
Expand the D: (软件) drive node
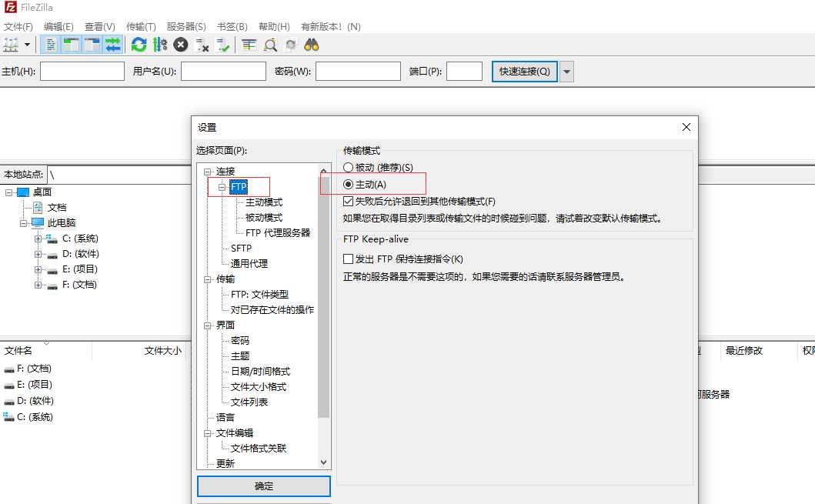click(38, 255)
